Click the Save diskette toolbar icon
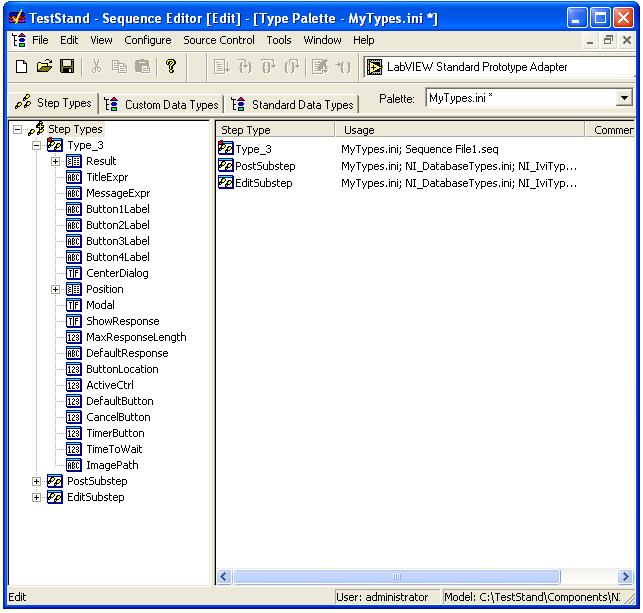 [x=67, y=66]
